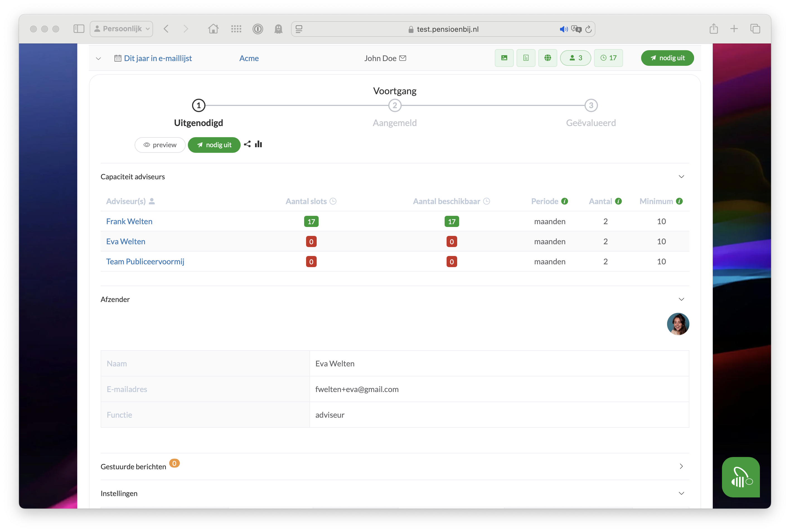Click the Eva Welten avatar photo
The image size is (790, 532).
[678, 324]
